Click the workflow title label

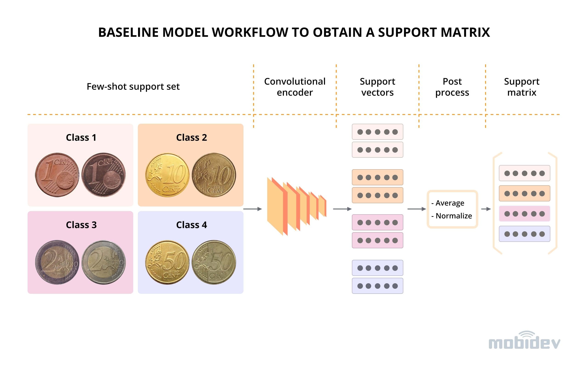point(294,23)
